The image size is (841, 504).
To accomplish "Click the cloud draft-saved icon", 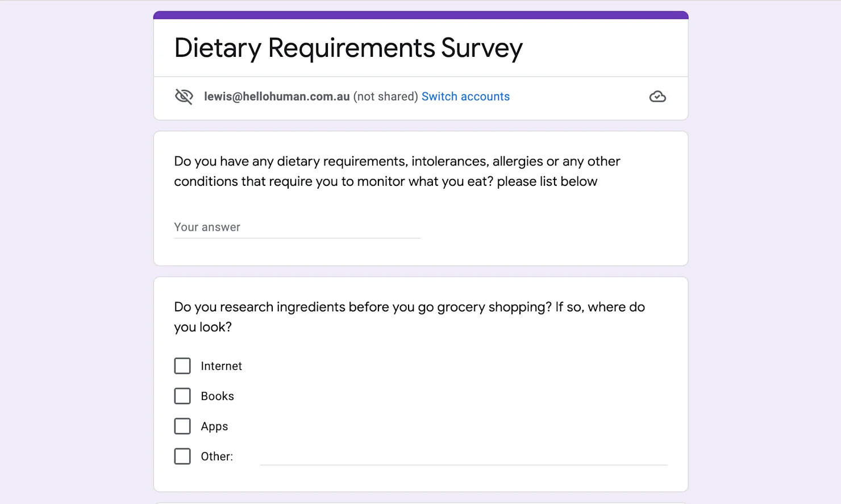I will (657, 97).
